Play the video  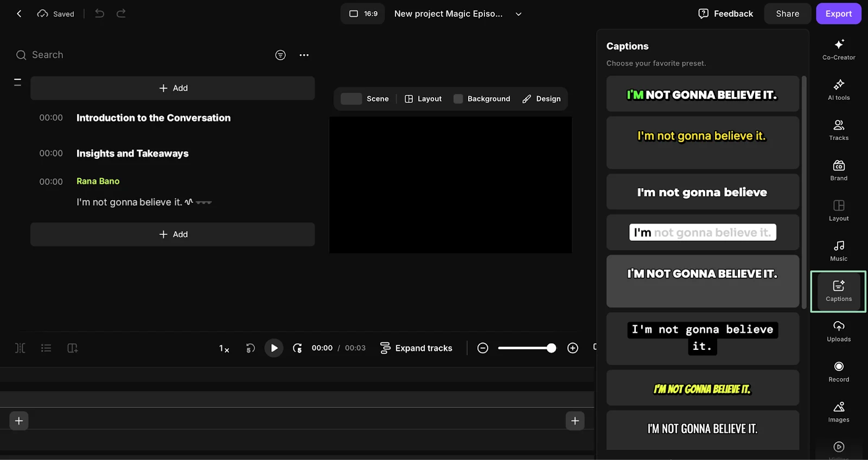(x=274, y=348)
